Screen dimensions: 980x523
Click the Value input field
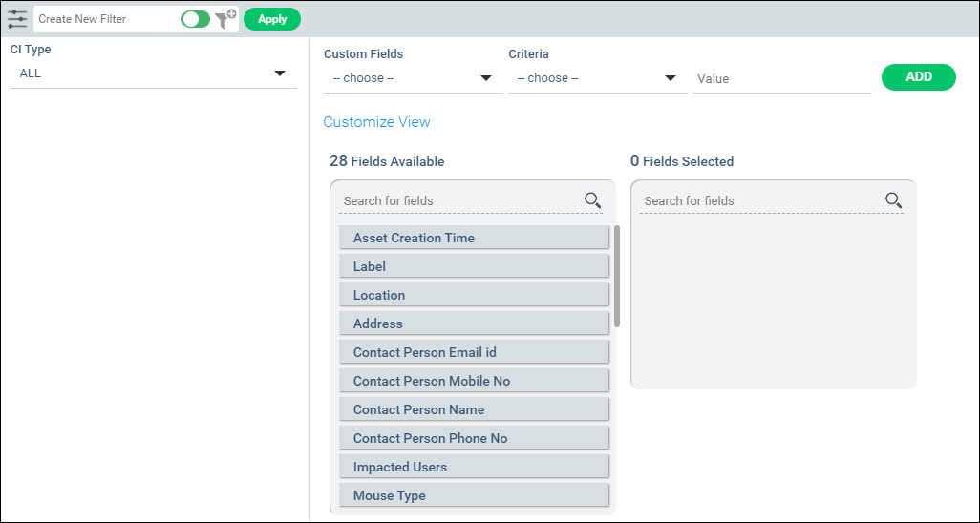coord(780,79)
